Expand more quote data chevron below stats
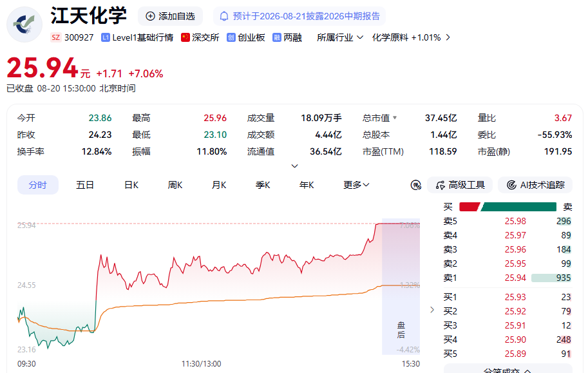The width and height of the screenshot is (588, 373). 295,166
